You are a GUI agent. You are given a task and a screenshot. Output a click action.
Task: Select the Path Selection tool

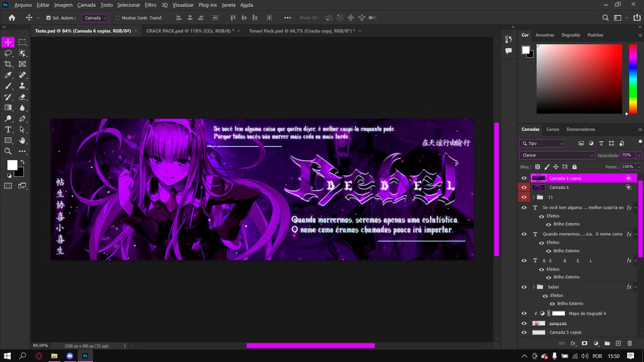click(23, 130)
